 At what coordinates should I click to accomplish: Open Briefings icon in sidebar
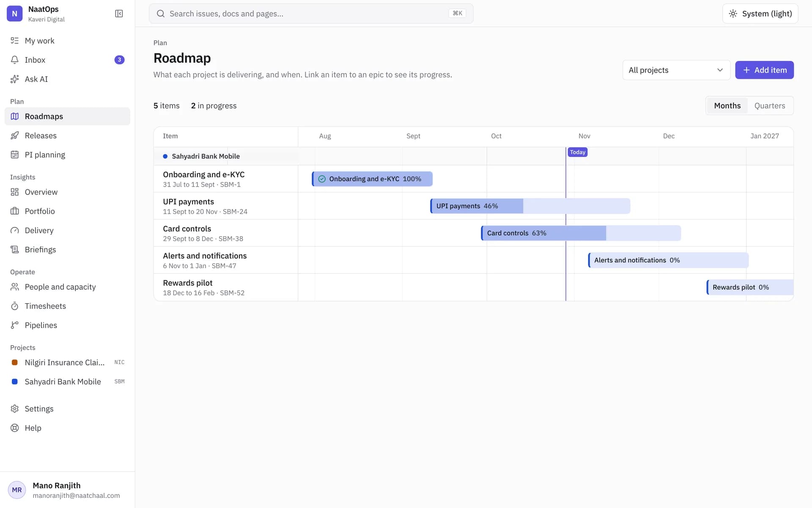pos(15,249)
